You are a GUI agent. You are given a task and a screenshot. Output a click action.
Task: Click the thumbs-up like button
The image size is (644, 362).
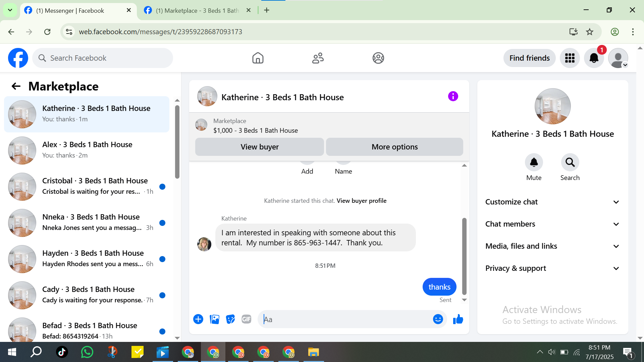[458, 319]
